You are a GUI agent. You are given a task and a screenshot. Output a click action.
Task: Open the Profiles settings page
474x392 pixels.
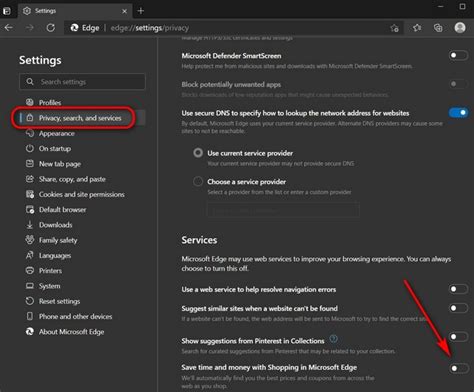coord(50,102)
